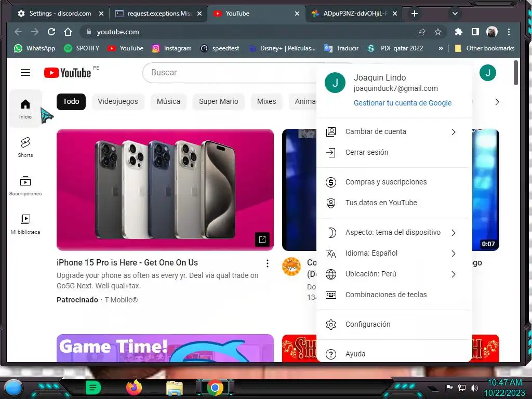Click Gestionar tu cuenta de Google link
The height and width of the screenshot is (399, 532).
(403, 103)
